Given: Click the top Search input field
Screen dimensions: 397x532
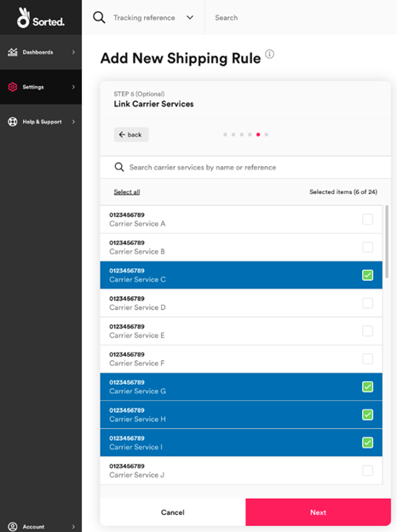Looking at the screenshot, I should coord(302,18).
